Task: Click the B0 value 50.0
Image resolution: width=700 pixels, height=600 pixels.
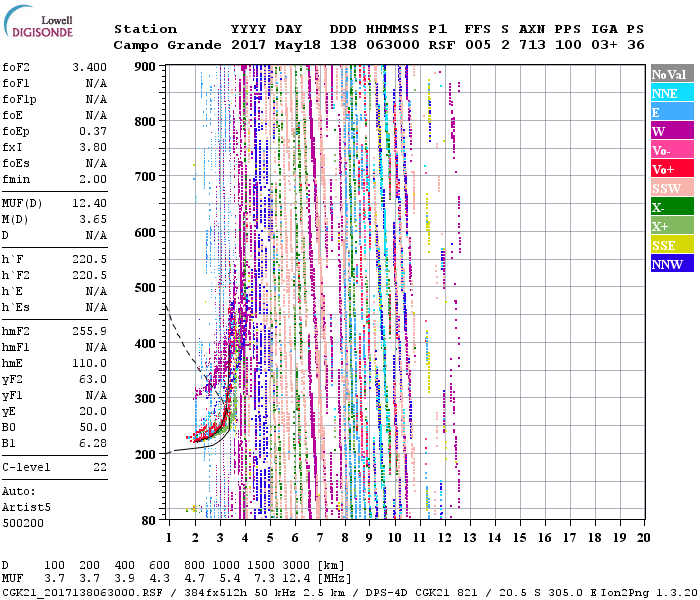Action: (x=93, y=427)
